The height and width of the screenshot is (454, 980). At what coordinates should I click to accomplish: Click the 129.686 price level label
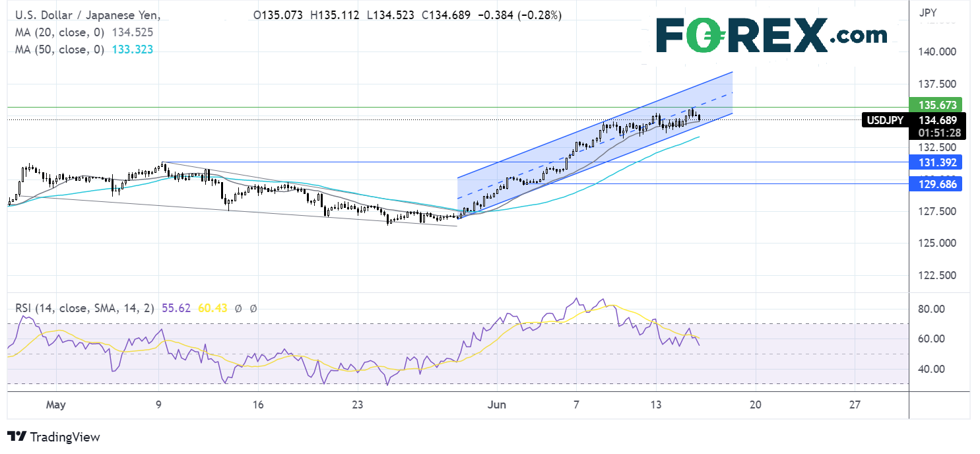tap(935, 184)
